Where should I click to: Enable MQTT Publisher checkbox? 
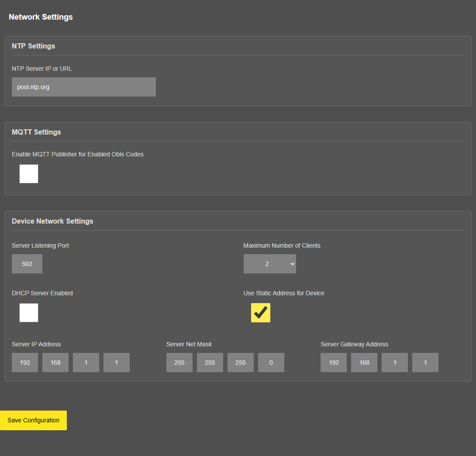29,174
